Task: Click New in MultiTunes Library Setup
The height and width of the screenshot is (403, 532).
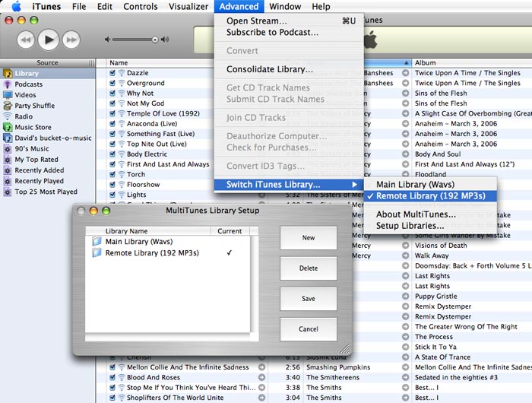Action: point(309,238)
